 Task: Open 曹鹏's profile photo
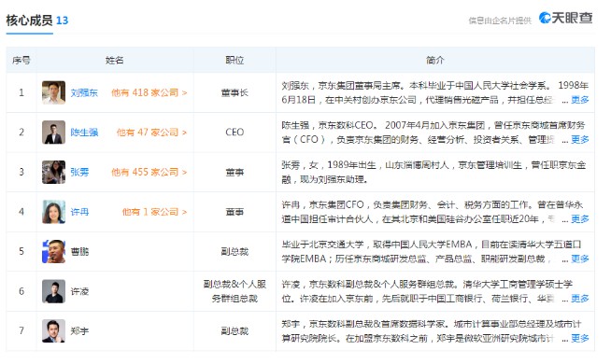[54, 251]
